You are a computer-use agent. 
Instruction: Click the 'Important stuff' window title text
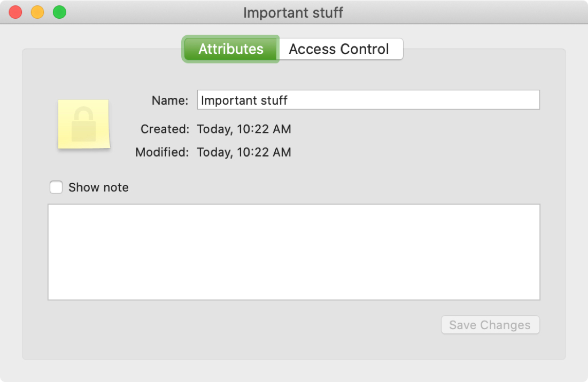[293, 12]
